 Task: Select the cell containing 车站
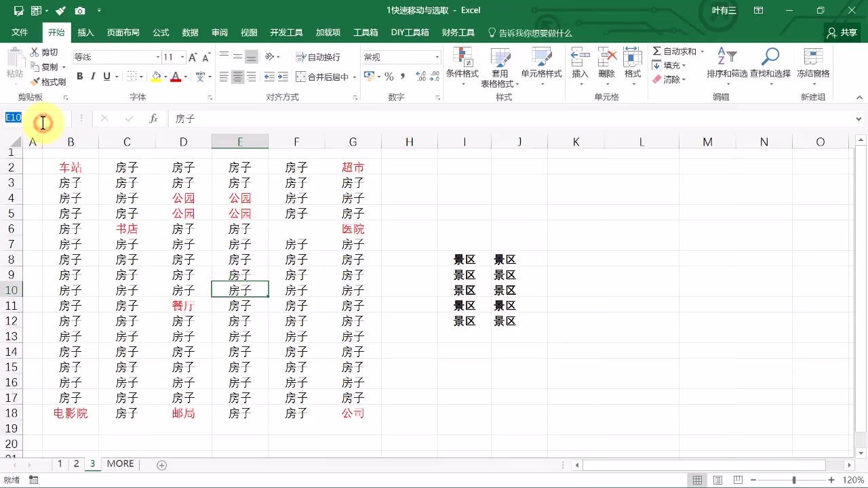click(x=71, y=167)
